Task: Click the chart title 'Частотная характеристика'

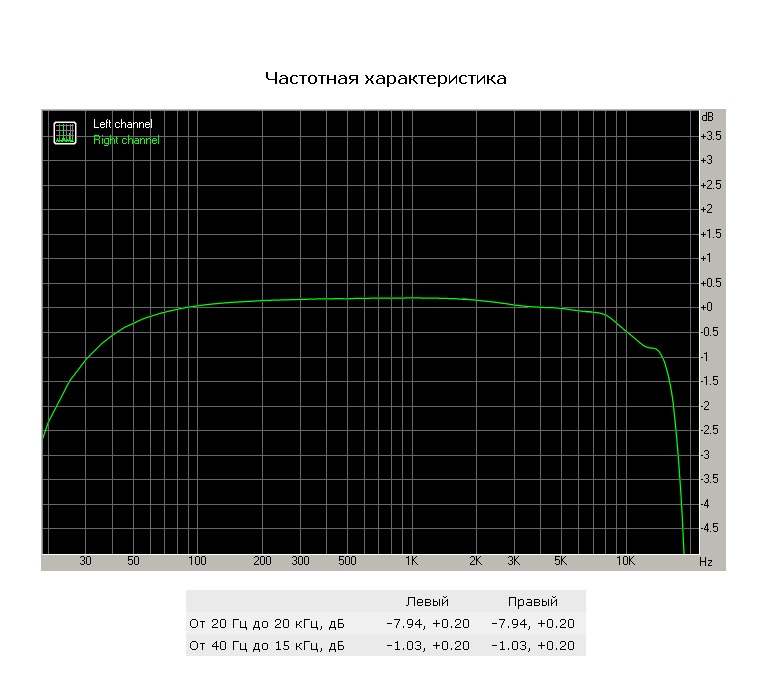Action: pyautogui.click(x=386, y=78)
